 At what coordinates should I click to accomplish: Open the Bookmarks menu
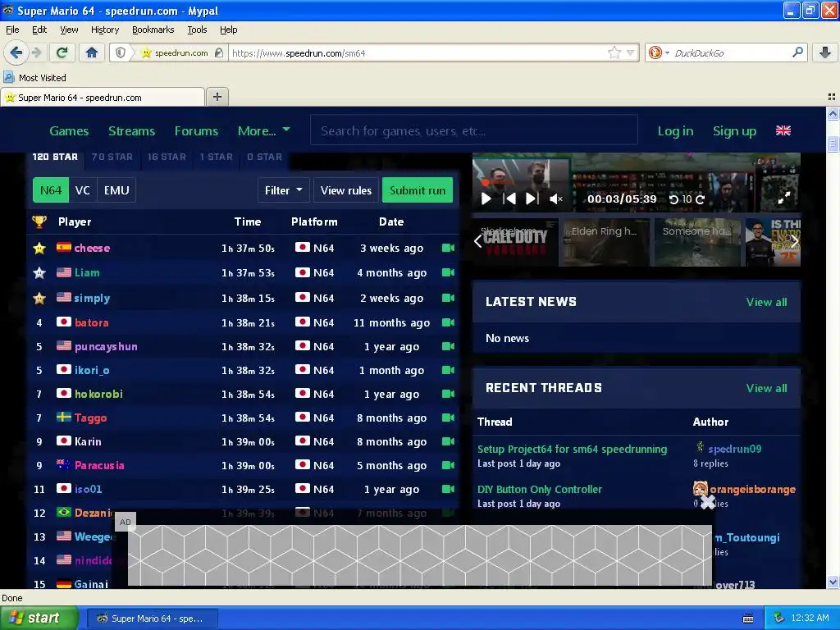click(x=153, y=30)
